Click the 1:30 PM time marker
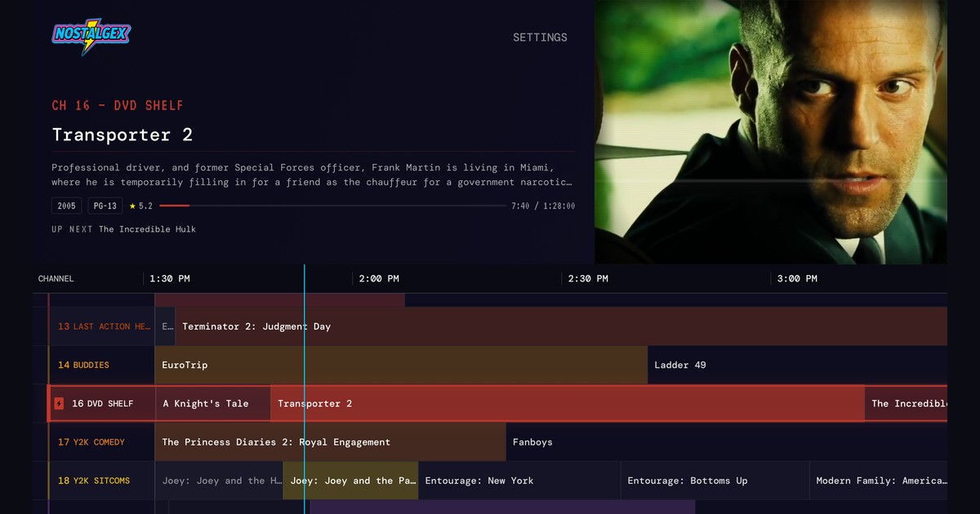 [170, 279]
